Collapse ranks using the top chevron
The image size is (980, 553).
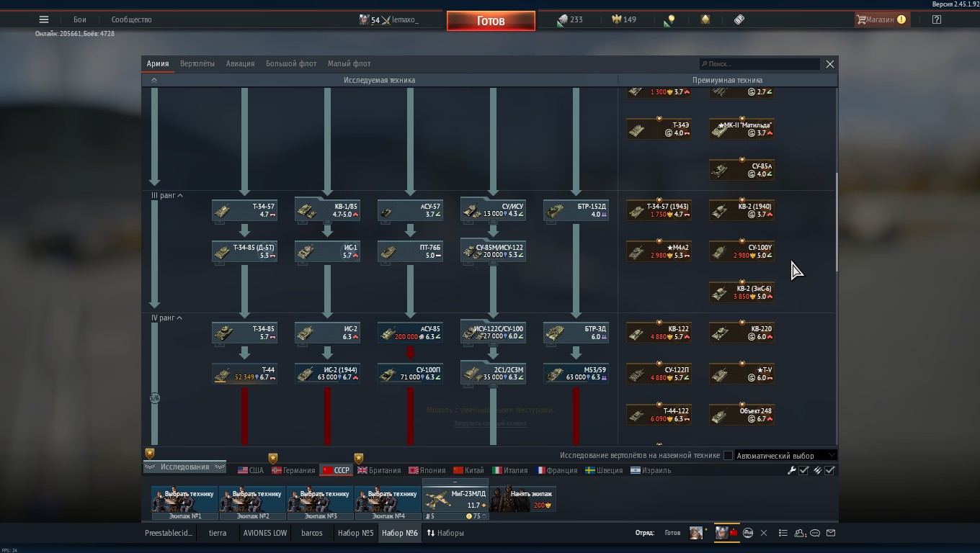tap(153, 80)
